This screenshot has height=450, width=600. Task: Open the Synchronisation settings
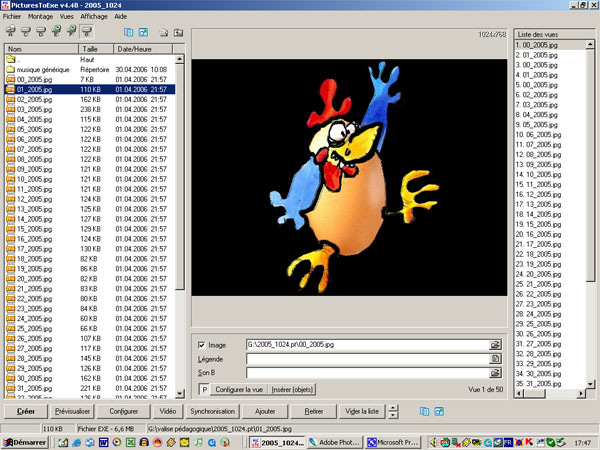tap(212, 411)
